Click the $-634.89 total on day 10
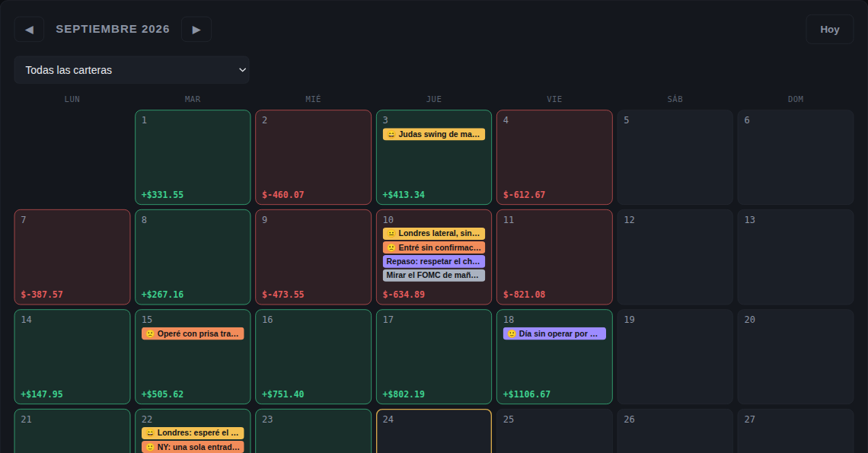 click(404, 295)
